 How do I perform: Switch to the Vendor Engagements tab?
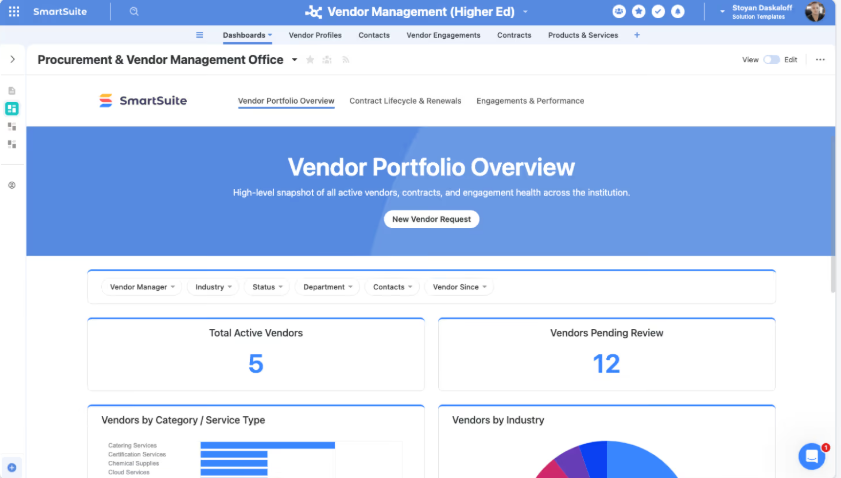(443, 35)
